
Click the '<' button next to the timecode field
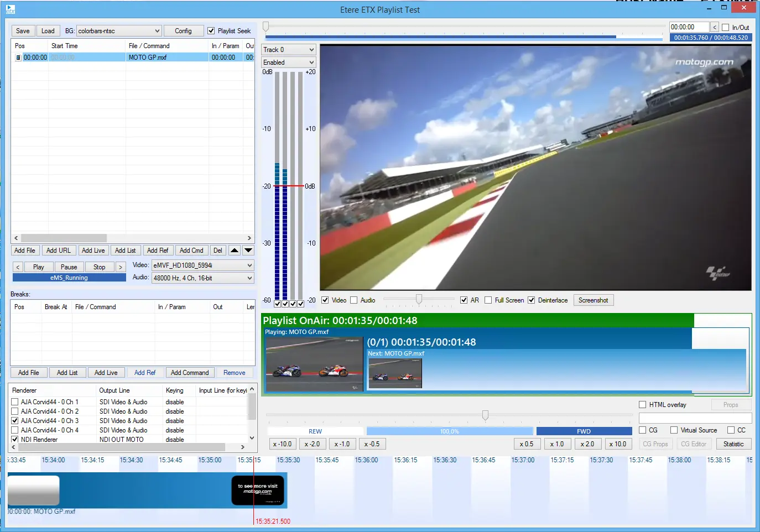[714, 27]
